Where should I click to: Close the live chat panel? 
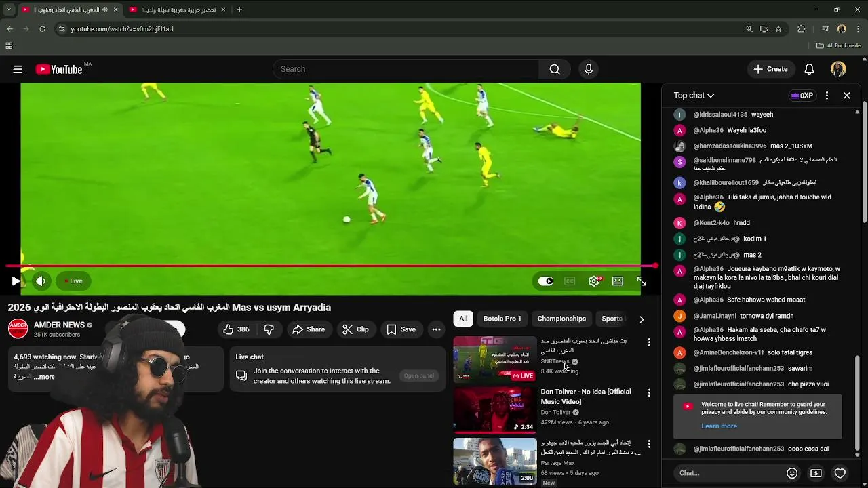[847, 96]
